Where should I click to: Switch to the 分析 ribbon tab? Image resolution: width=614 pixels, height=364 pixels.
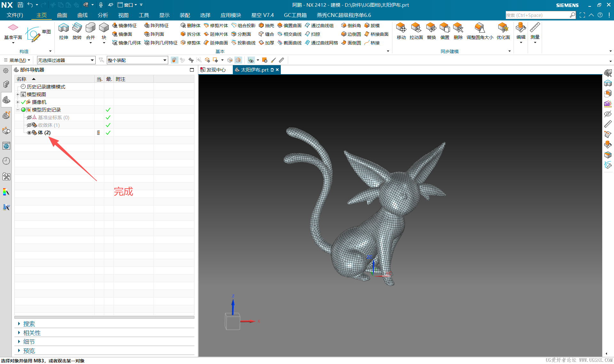(103, 15)
